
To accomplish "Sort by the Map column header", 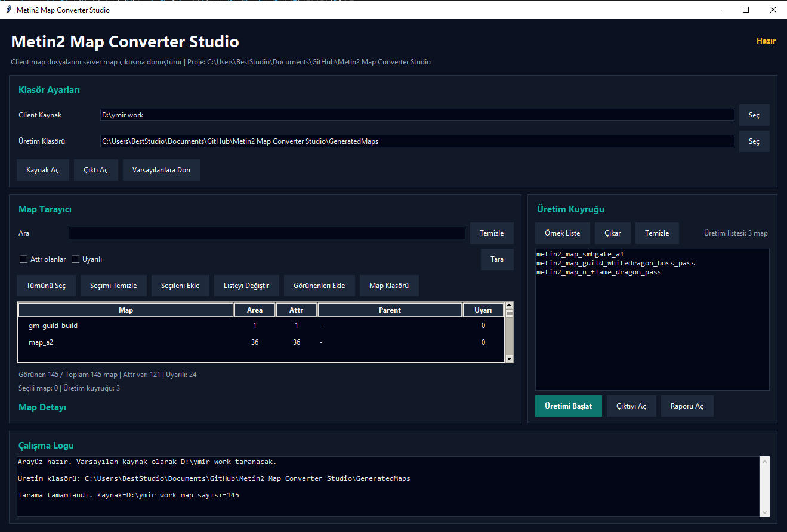I will [126, 310].
